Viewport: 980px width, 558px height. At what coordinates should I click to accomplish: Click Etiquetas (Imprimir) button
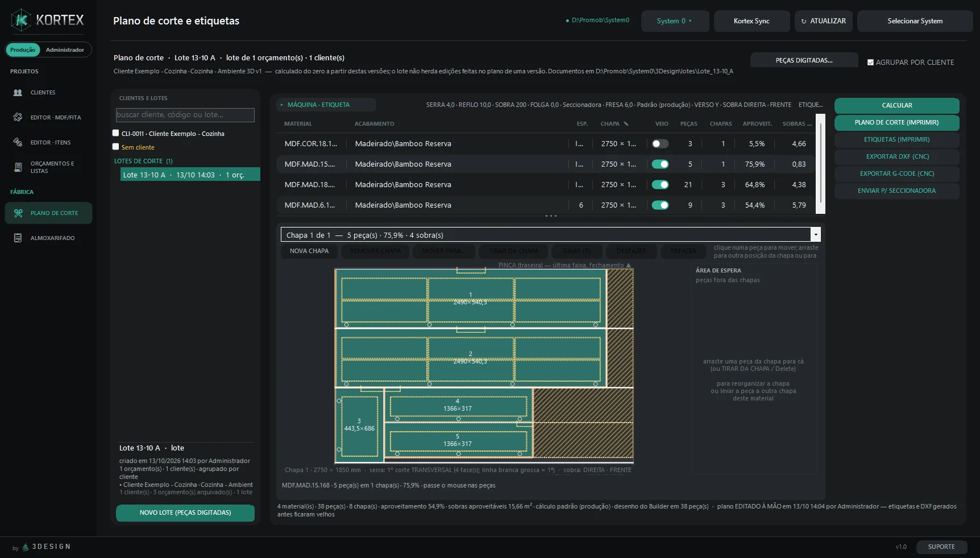(x=896, y=139)
